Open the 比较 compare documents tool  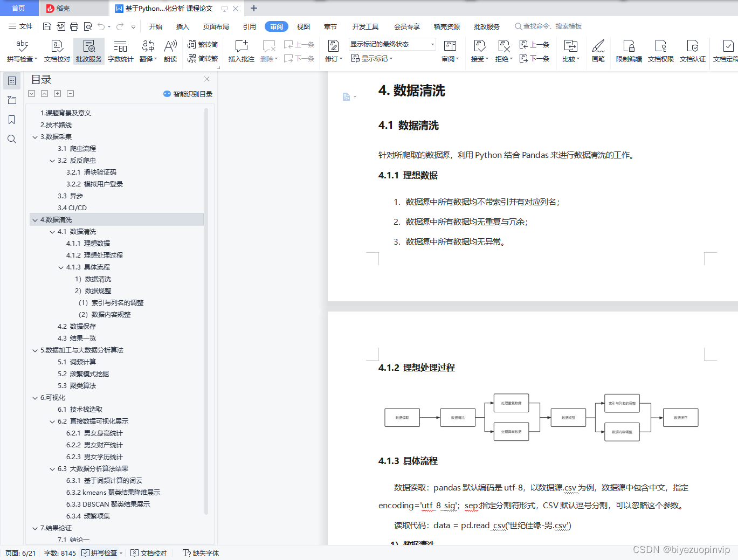tap(570, 51)
